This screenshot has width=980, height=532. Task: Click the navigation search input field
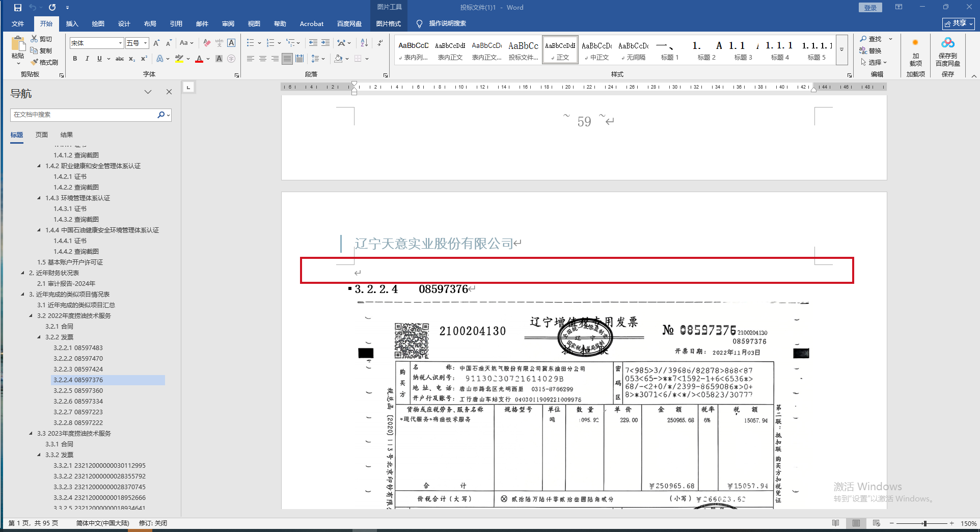click(84, 115)
